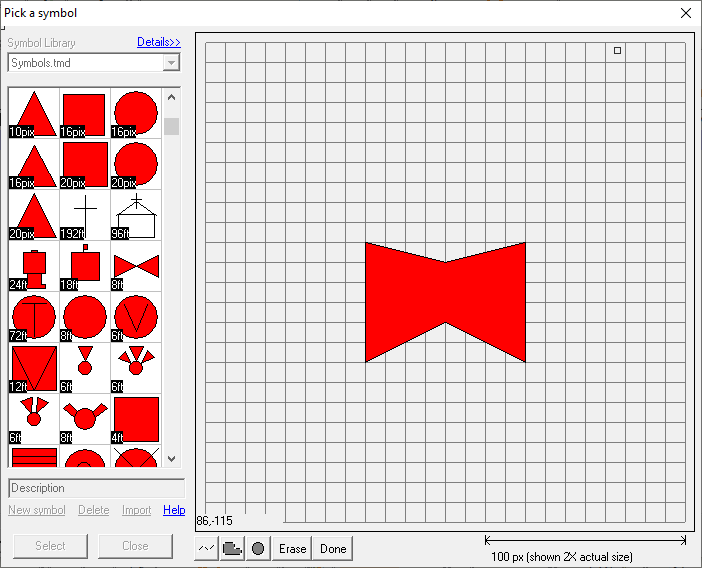Click the New symbol link

click(37, 510)
